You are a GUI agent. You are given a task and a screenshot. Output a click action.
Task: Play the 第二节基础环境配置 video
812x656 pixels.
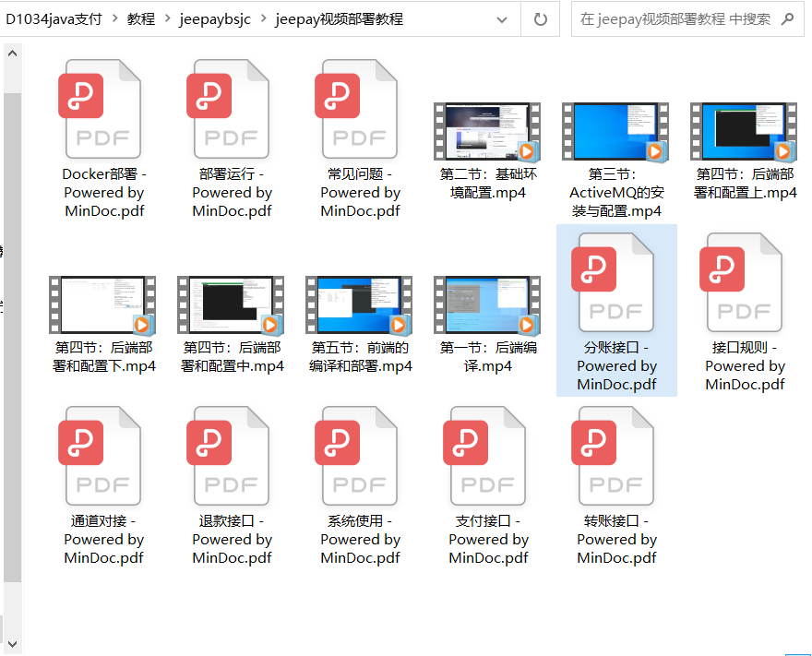click(x=487, y=131)
